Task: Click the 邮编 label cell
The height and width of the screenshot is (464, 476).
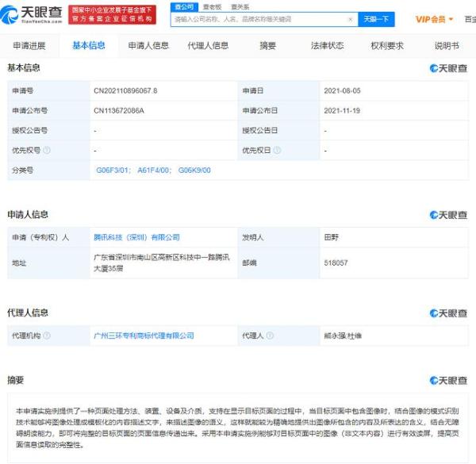Action: 278,263
